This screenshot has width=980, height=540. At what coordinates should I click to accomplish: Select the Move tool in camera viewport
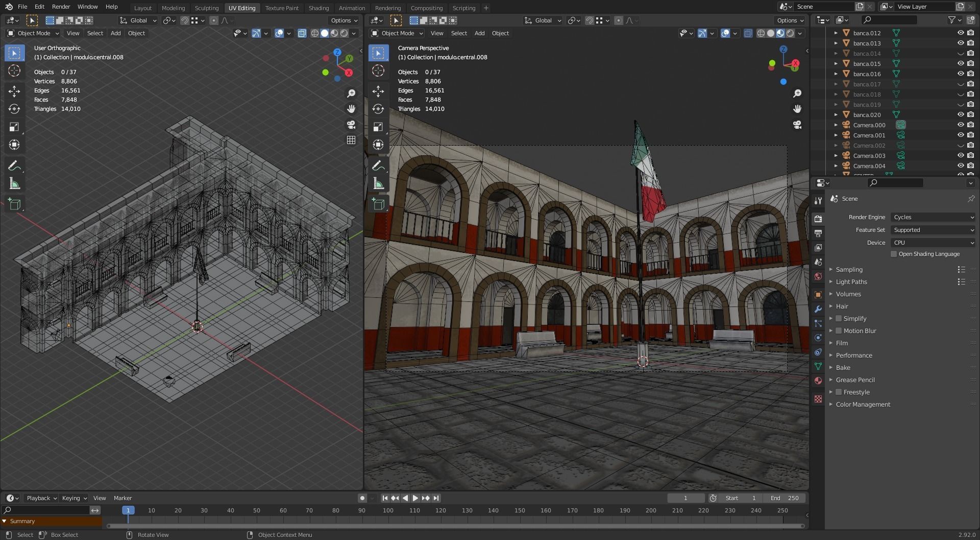click(378, 91)
